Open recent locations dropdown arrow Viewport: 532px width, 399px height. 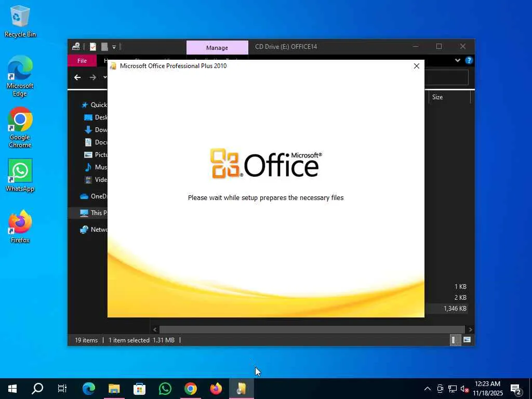click(x=105, y=78)
